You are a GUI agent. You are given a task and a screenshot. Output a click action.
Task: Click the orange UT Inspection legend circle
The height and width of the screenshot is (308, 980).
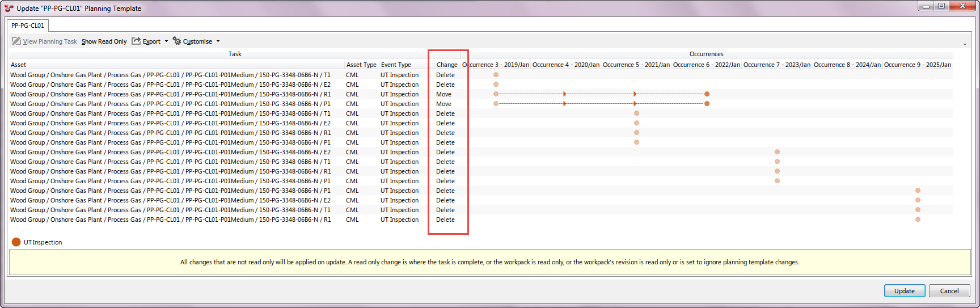pyautogui.click(x=16, y=242)
